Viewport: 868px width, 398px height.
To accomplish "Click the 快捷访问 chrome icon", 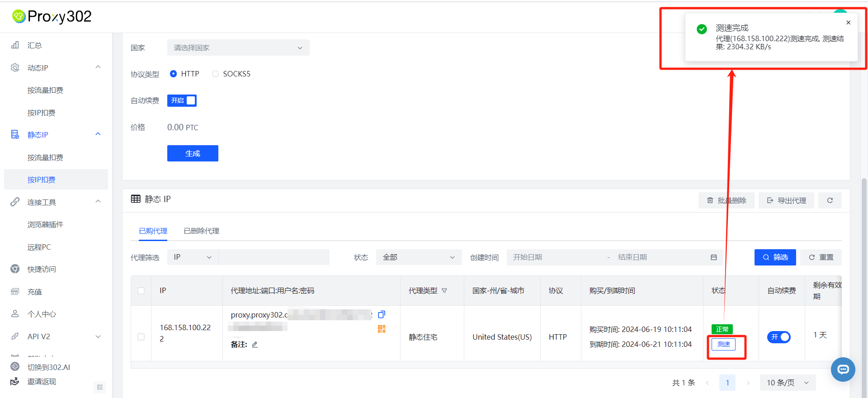I will [15, 269].
